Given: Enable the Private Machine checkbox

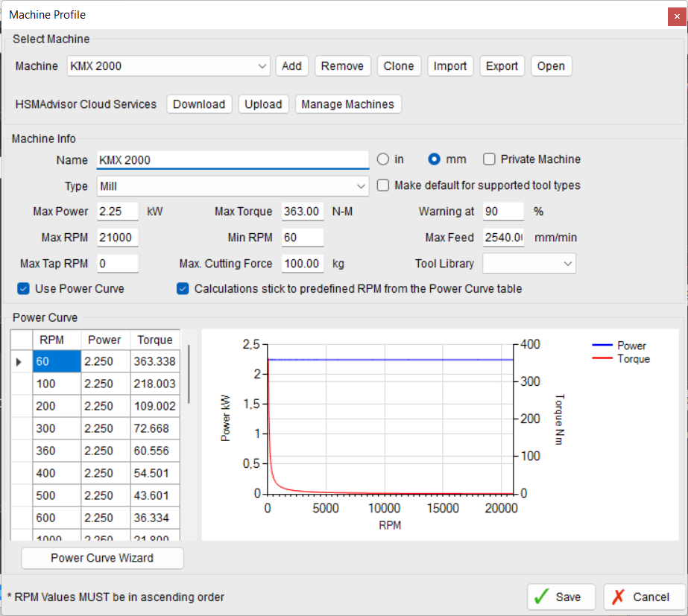Looking at the screenshot, I should [490, 159].
